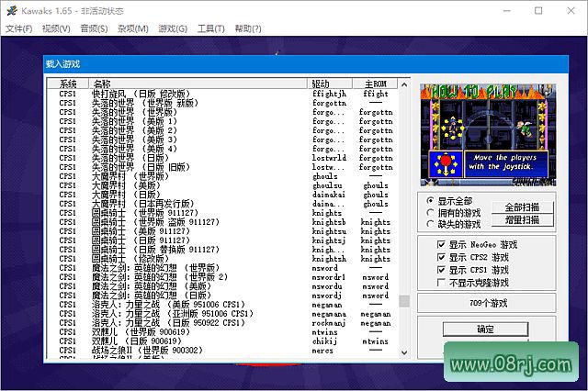Select game 失落的世界 (美版 2)

click(222, 130)
